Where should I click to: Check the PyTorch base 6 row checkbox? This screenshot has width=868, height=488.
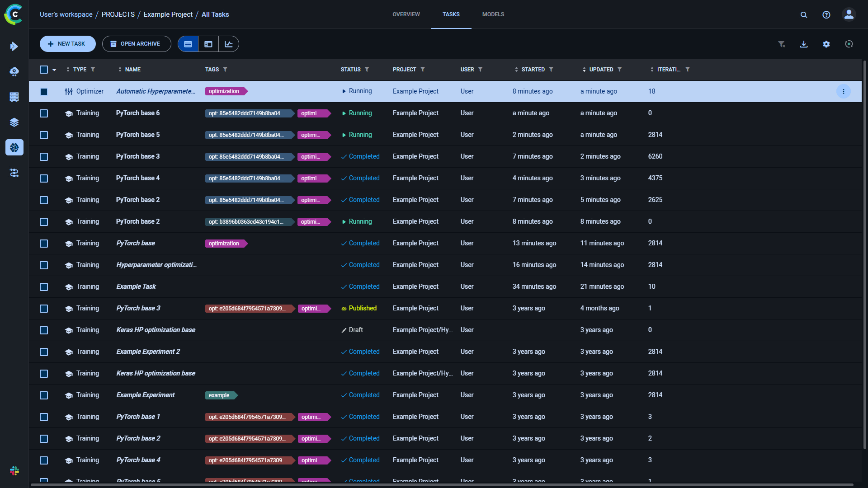44,113
